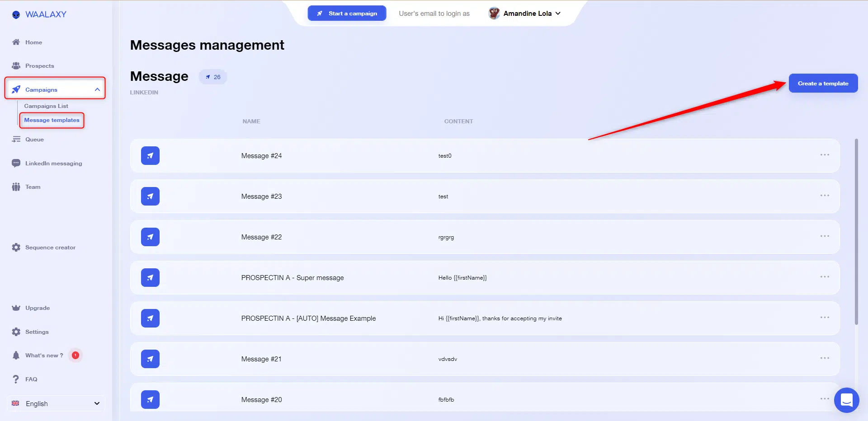Click the user's email to login as field
Image resolution: width=868 pixels, height=421 pixels.
[x=434, y=14]
